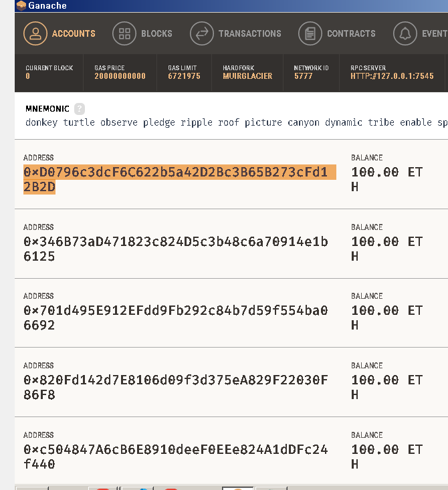Select address starting 0x701d495E
Viewport: 448px width, 490px height.
[176, 318]
